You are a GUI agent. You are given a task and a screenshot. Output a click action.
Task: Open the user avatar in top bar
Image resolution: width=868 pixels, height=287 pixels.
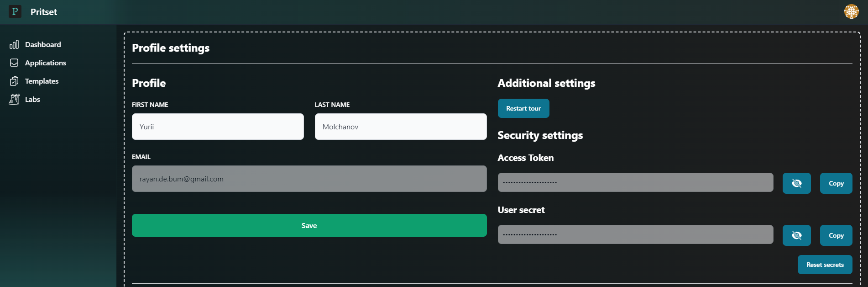point(851,11)
